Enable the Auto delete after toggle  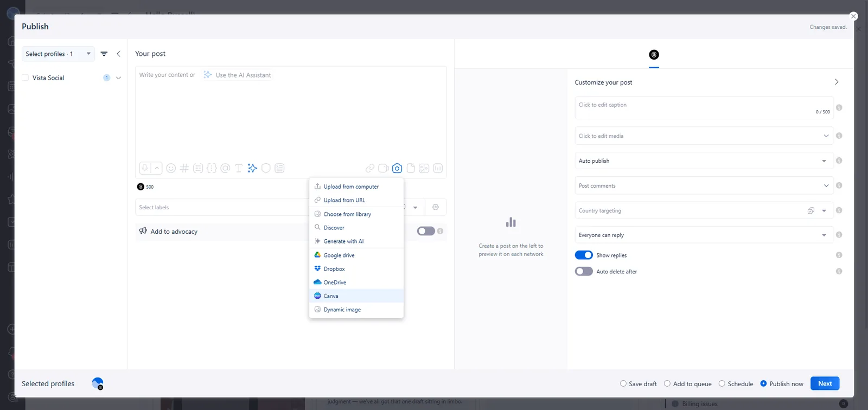click(x=584, y=271)
